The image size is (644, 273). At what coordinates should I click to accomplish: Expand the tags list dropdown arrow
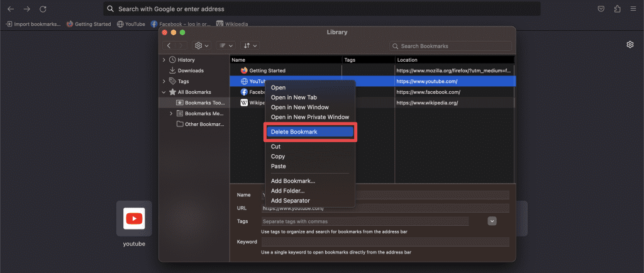pos(492,221)
